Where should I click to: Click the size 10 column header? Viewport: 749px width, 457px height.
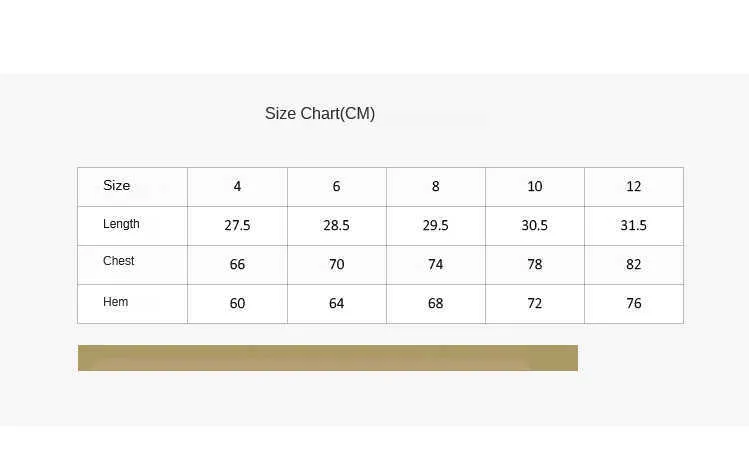(x=535, y=187)
